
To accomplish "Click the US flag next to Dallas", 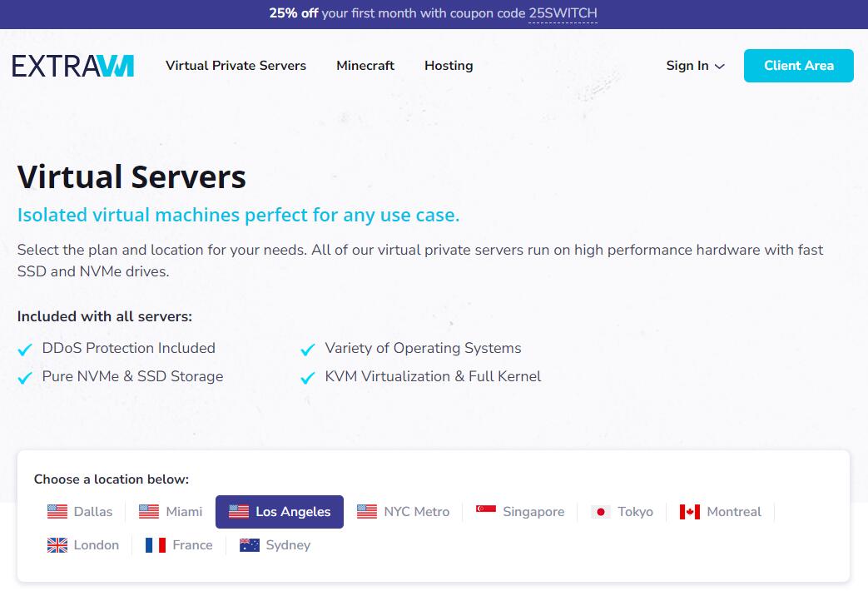I will point(57,512).
